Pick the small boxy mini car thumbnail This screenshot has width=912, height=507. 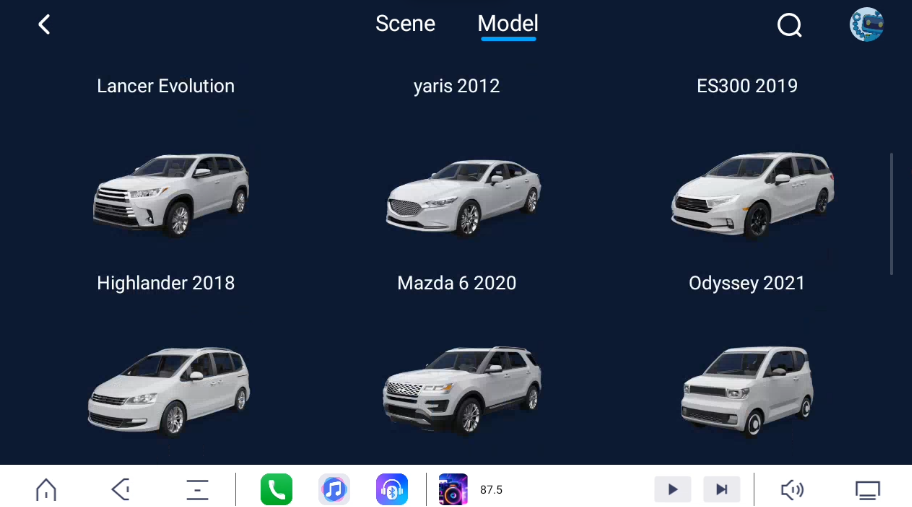tap(747, 391)
